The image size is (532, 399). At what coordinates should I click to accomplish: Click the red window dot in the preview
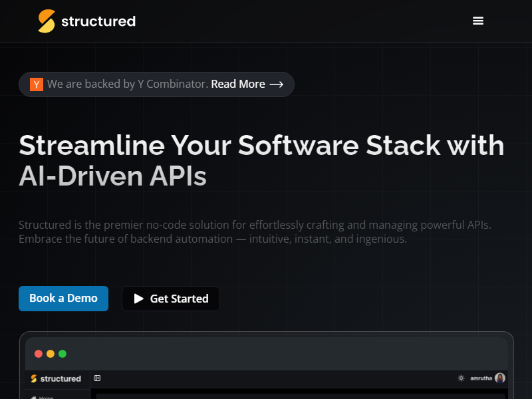39,354
